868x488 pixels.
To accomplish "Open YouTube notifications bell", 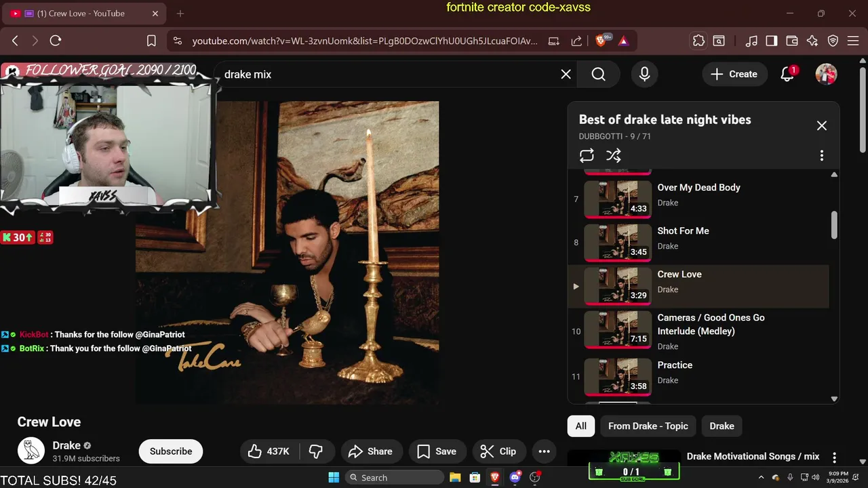I will (787, 75).
